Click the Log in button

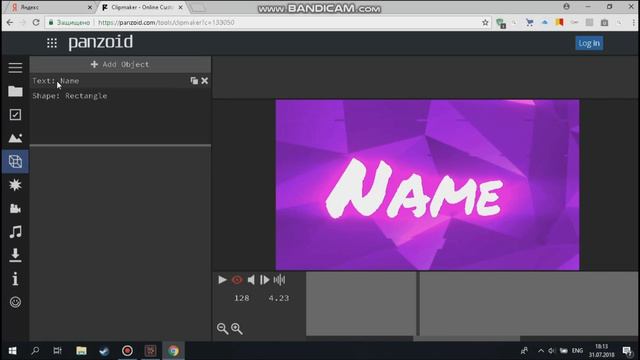coord(589,43)
